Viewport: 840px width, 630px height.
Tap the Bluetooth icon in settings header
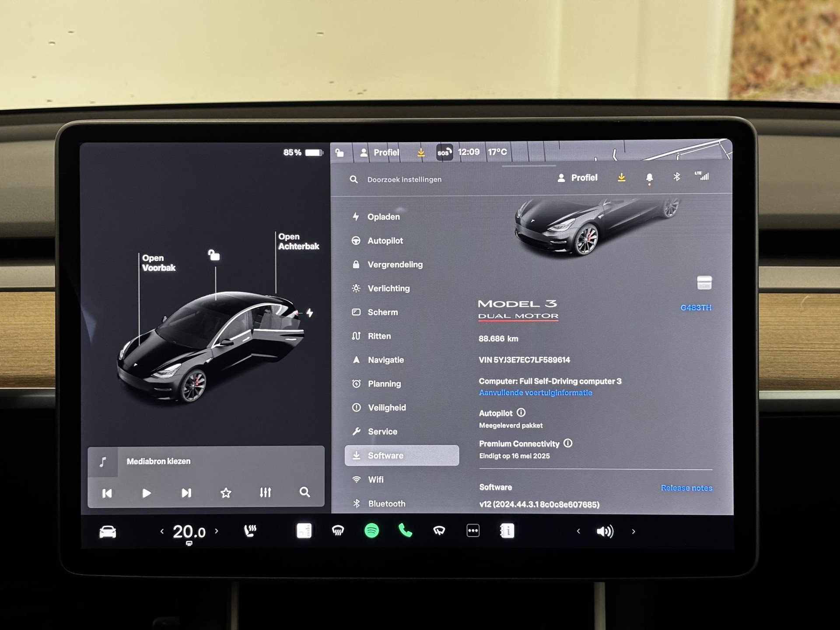click(x=677, y=177)
